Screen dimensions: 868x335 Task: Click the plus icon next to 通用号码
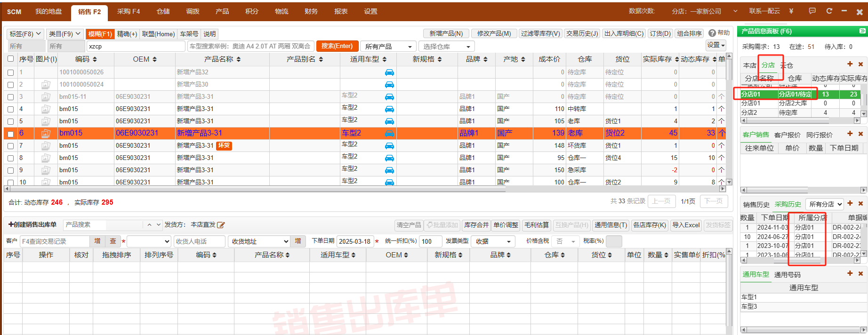point(850,273)
